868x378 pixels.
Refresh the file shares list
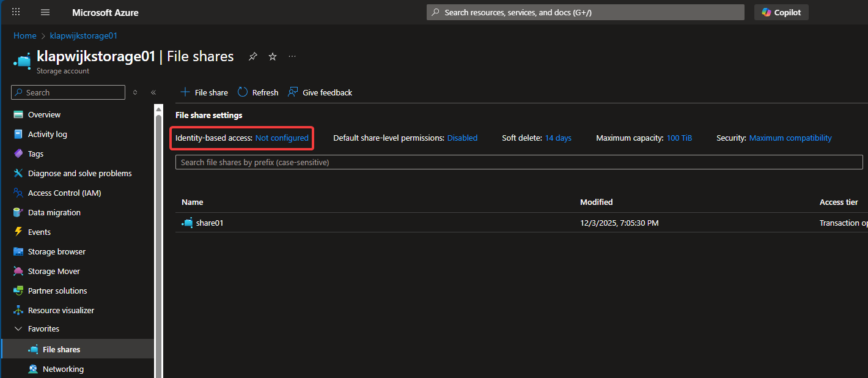[x=258, y=92]
